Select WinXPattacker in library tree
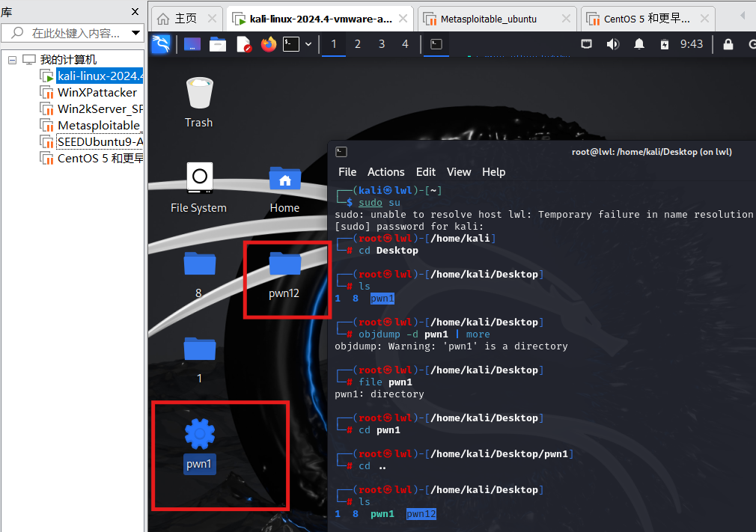 (97, 93)
